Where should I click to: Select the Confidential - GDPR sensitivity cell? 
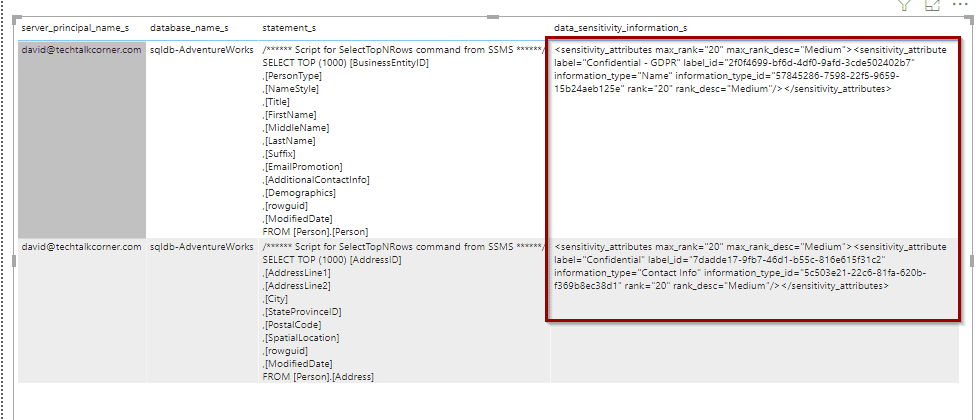(x=754, y=139)
